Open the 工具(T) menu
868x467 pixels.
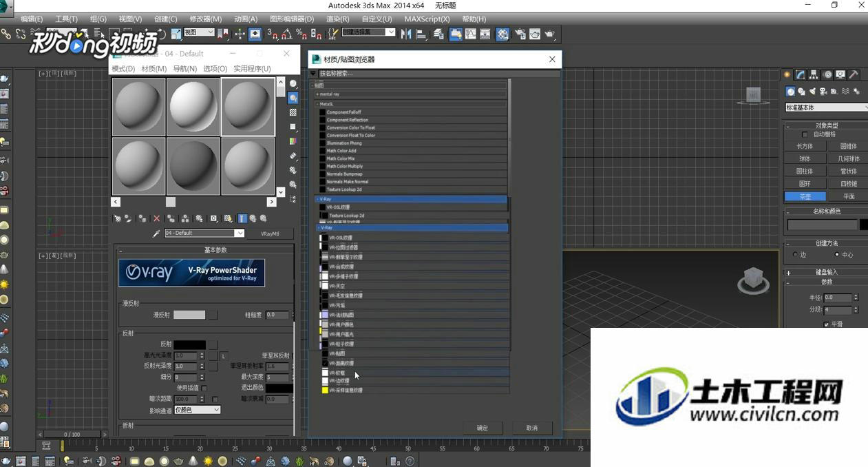66,19
